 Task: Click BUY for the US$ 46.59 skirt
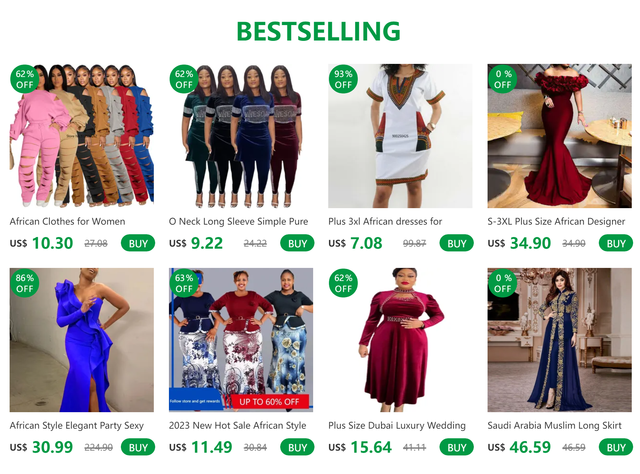click(616, 447)
